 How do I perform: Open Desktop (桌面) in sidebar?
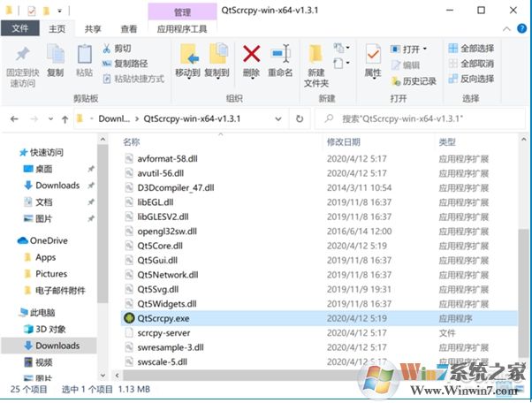[38, 169]
